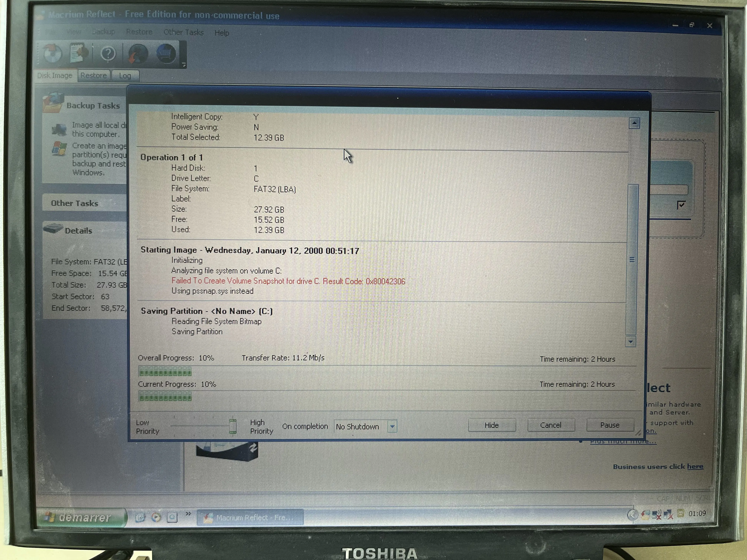
Task: Click the red 'Failed To Create Volume Snapshot' line
Action: pyautogui.click(x=288, y=281)
